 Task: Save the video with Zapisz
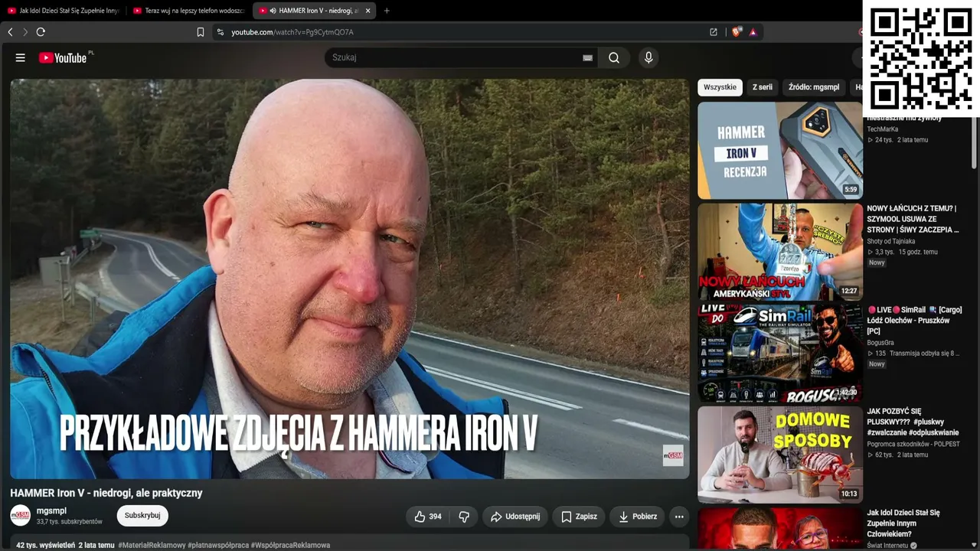(x=579, y=517)
